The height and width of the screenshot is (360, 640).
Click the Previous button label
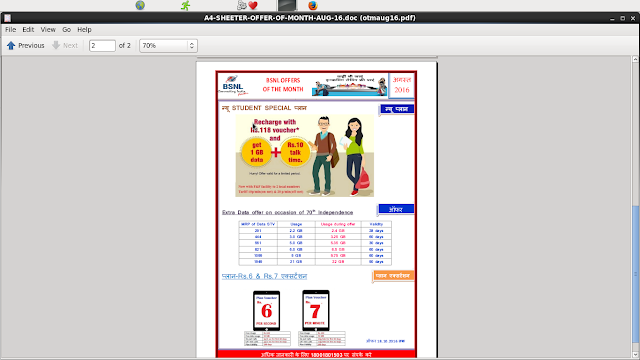(31, 45)
